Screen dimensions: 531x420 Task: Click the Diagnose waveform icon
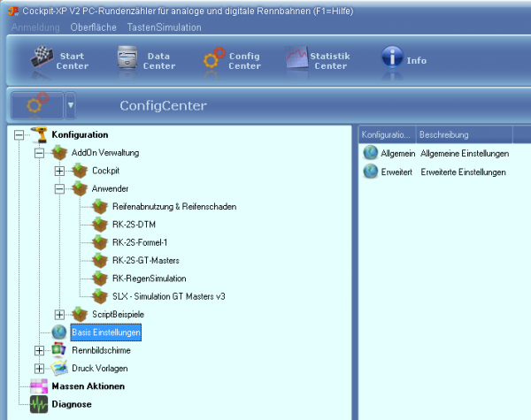(39, 404)
